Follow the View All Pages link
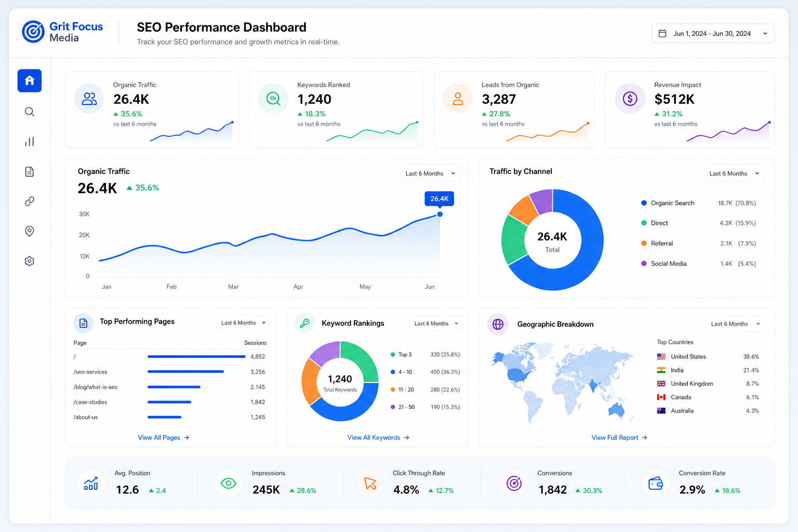This screenshot has width=798, height=532. [164, 437]
